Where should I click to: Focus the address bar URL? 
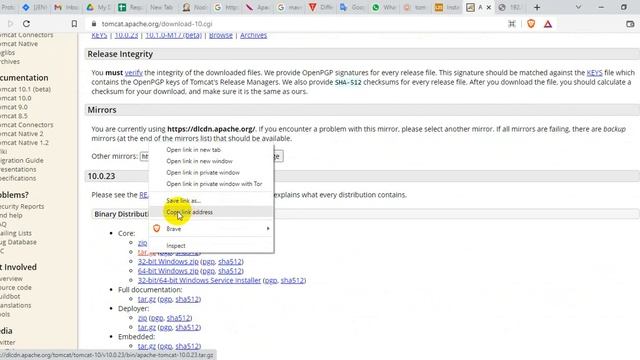(x=157, y=24)
